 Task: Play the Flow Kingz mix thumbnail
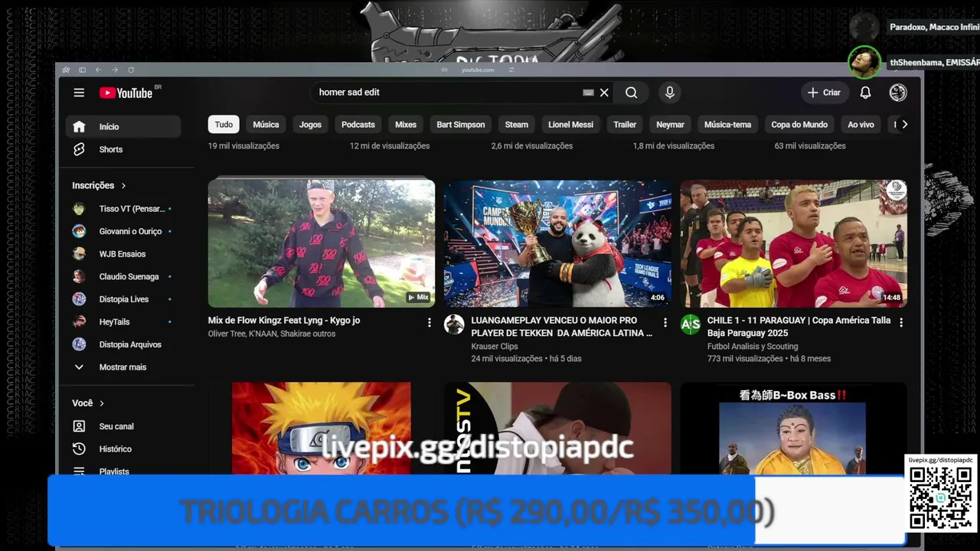tap(322, 243)
